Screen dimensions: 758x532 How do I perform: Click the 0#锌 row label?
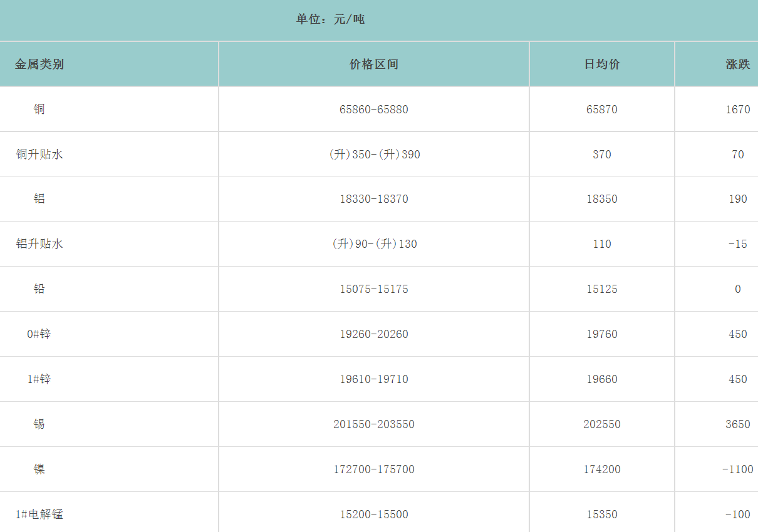(39, 334)
